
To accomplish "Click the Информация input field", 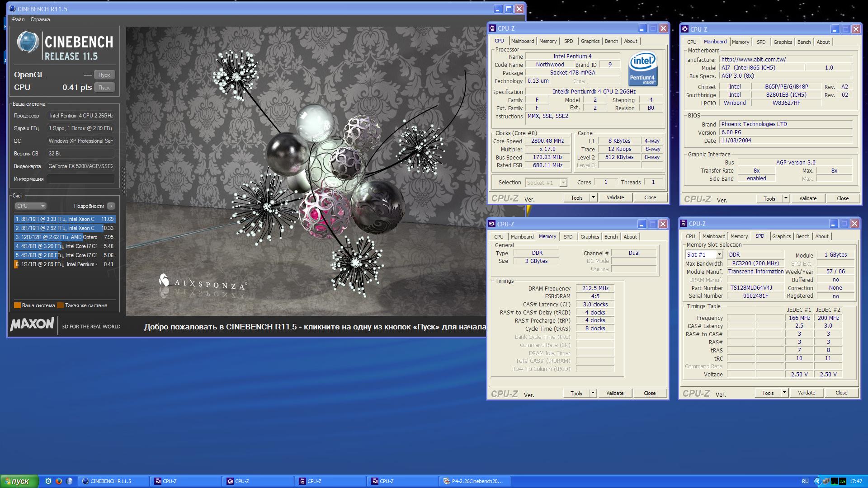I will (81, 179).
